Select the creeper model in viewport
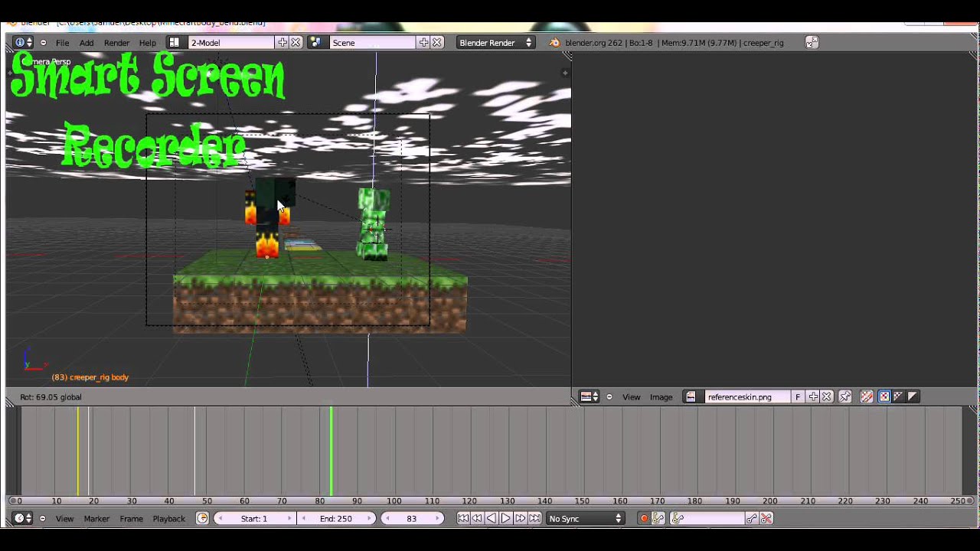 374,224
